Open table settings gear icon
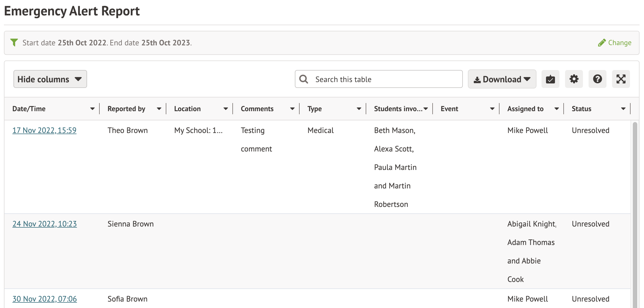644x308 pixels. (574, 79)
